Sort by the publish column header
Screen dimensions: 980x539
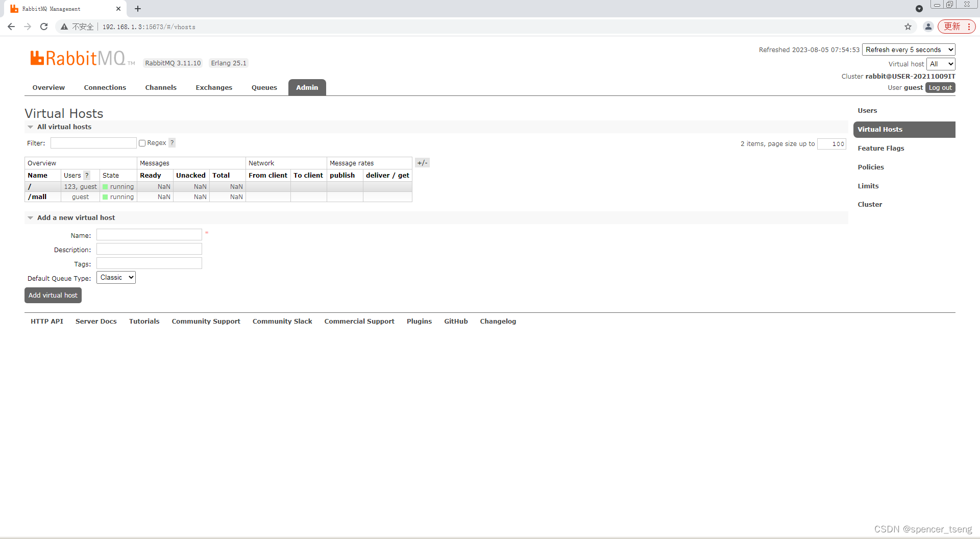pos(342,175)
